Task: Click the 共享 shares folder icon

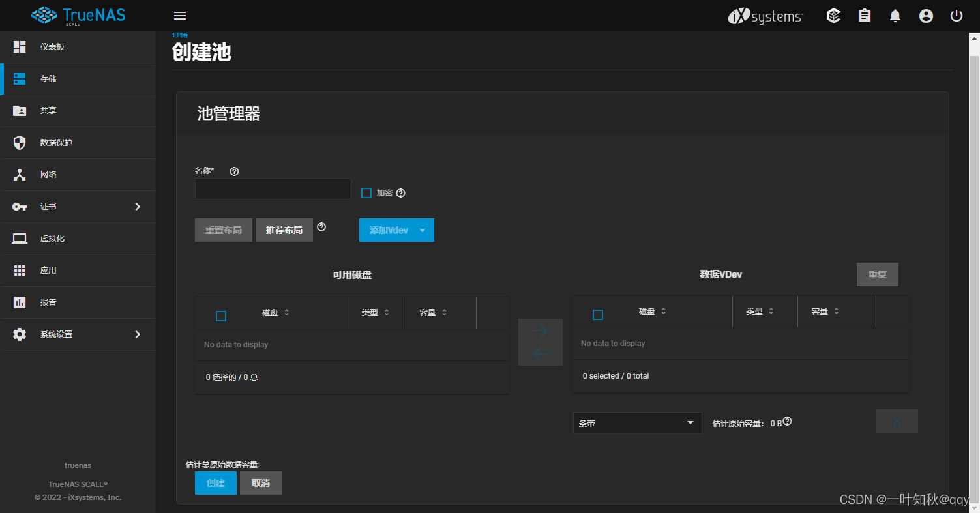Action: 20,111
